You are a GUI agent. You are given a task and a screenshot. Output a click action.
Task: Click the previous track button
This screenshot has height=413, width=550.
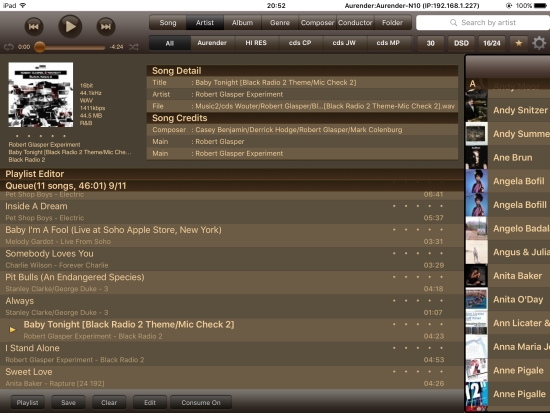[34, 26]
